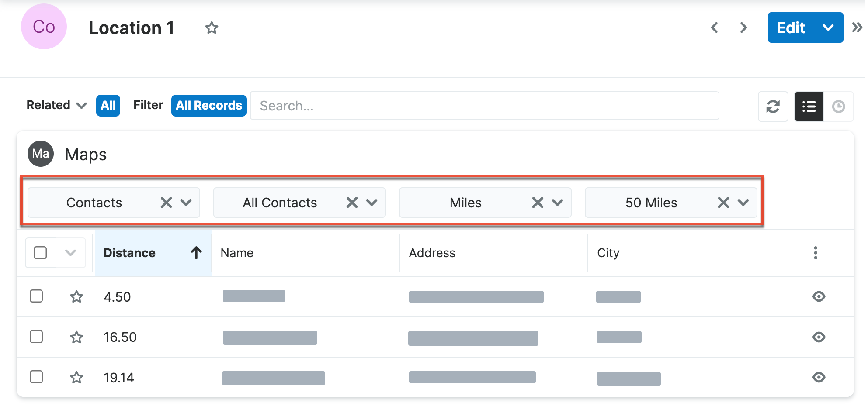Click the Edit button
The image size is (868, 406).
tap(791, 27)
